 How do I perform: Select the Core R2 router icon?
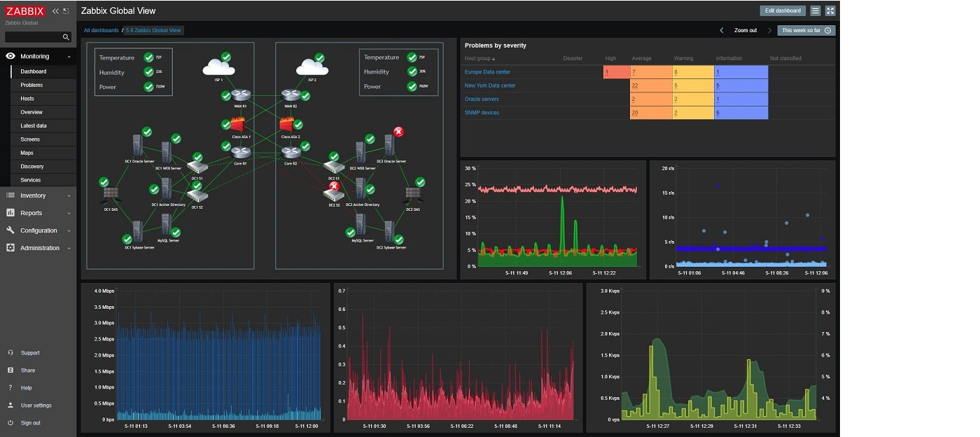[291, 153]
